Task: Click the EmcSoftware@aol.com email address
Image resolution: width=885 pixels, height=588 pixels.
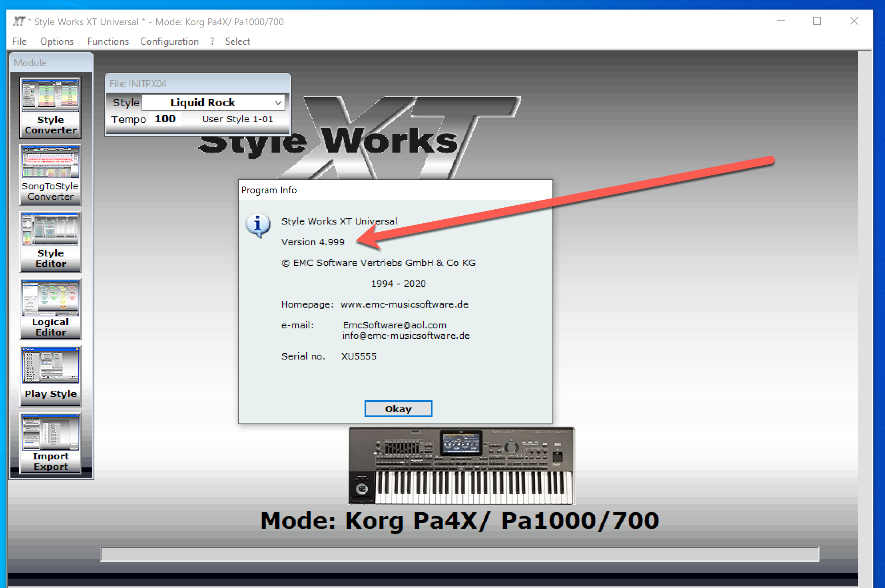Action: pos(394,325)
